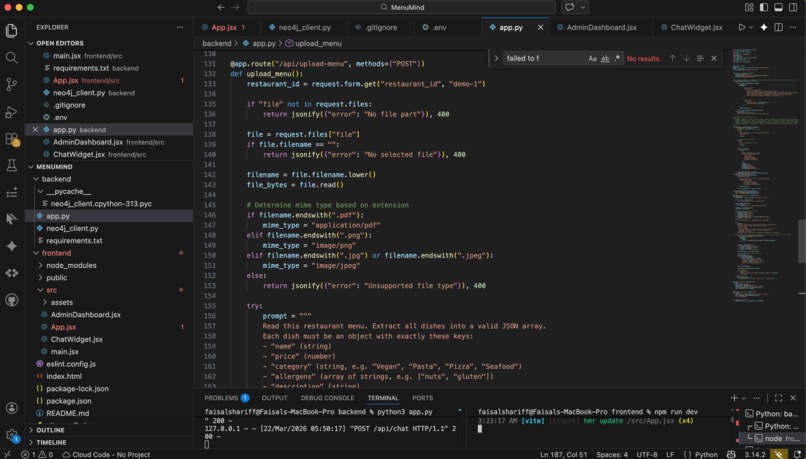Click UTF-8 encoding status item
This screenshot has height=459, width=806.
[x=647, y=454]
